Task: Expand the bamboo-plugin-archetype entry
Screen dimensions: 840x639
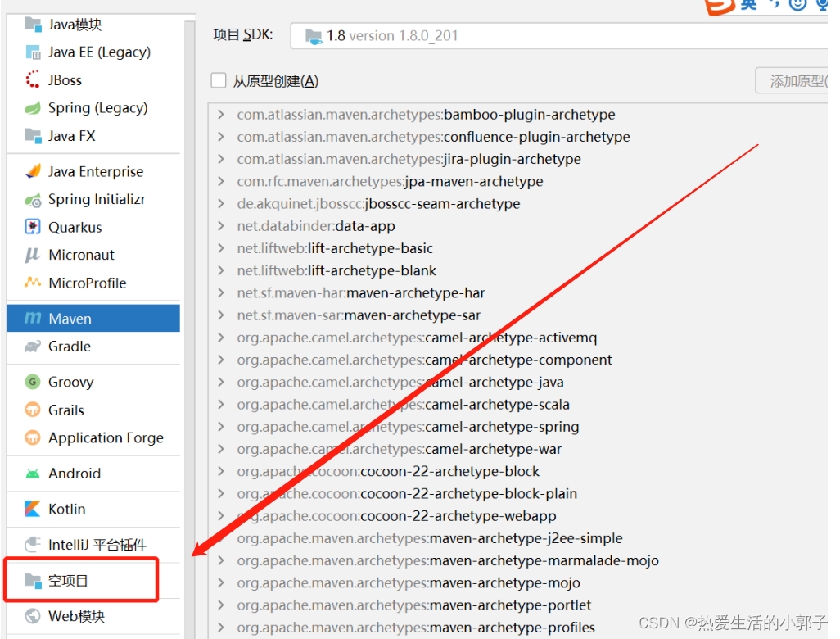Action: (x=221, y=115)
